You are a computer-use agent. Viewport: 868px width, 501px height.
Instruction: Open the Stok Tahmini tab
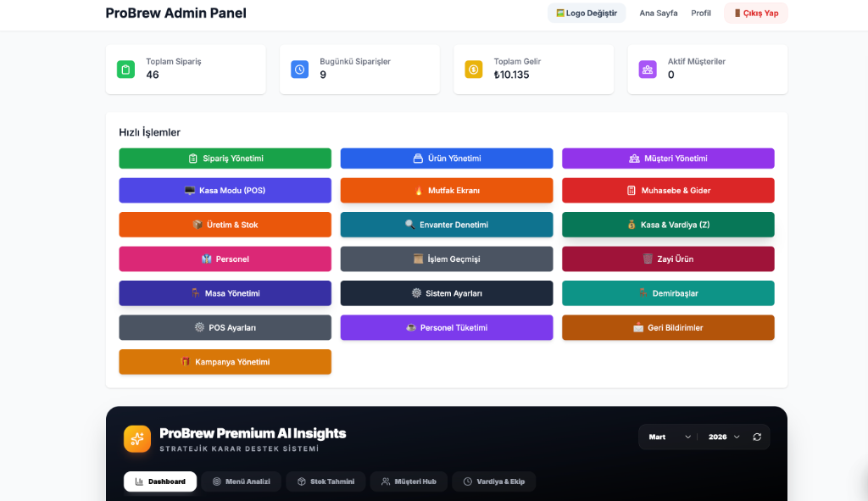325,482
